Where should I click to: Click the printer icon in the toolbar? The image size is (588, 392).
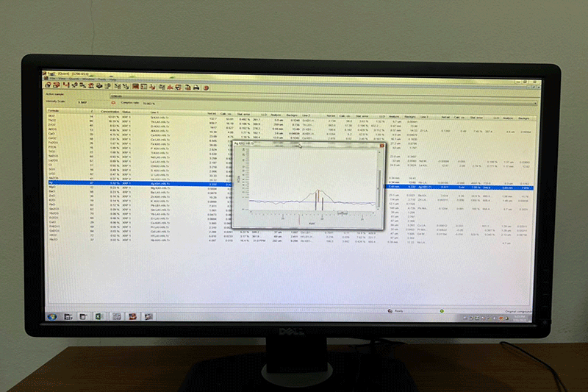pos(196,87)
